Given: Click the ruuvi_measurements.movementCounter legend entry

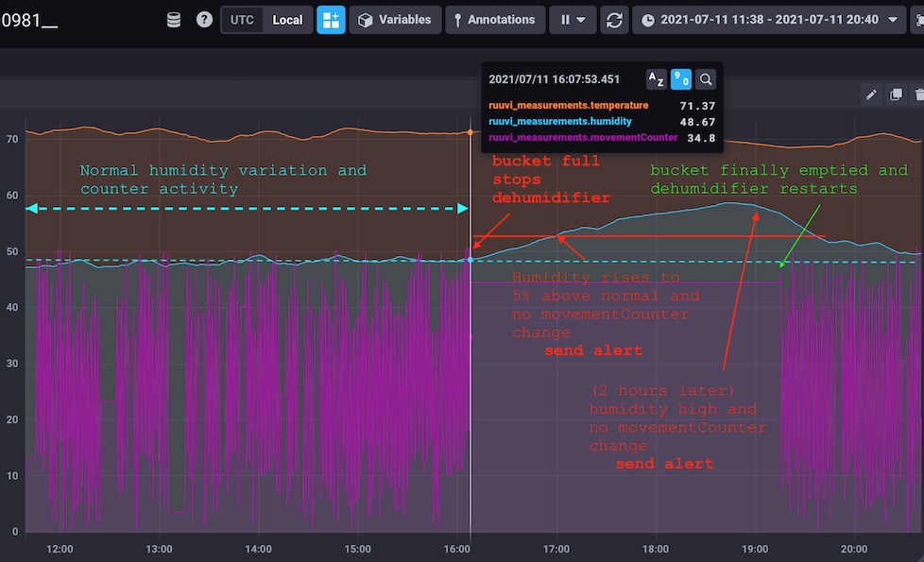Looking at the screenshot, I should coord(583,137).
